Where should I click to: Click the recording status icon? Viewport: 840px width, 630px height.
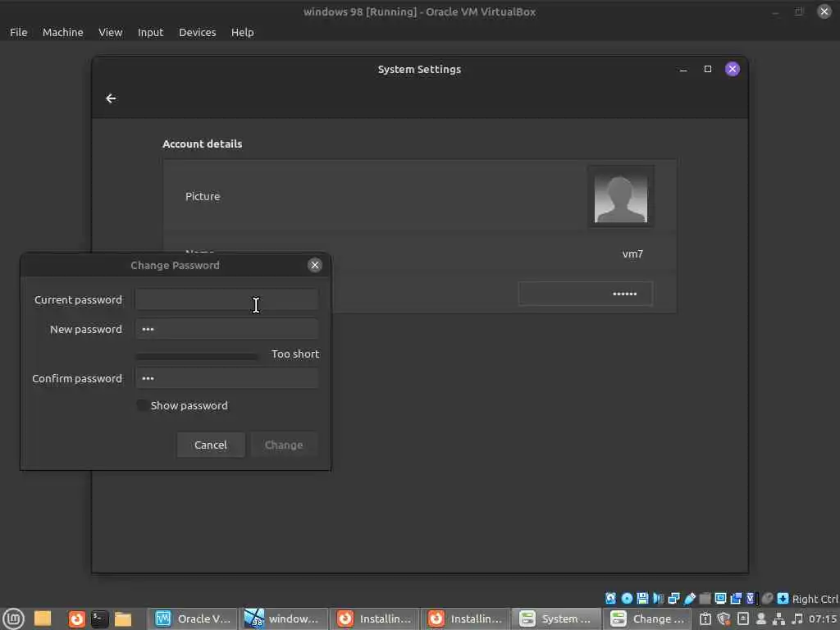pos(736,598)
